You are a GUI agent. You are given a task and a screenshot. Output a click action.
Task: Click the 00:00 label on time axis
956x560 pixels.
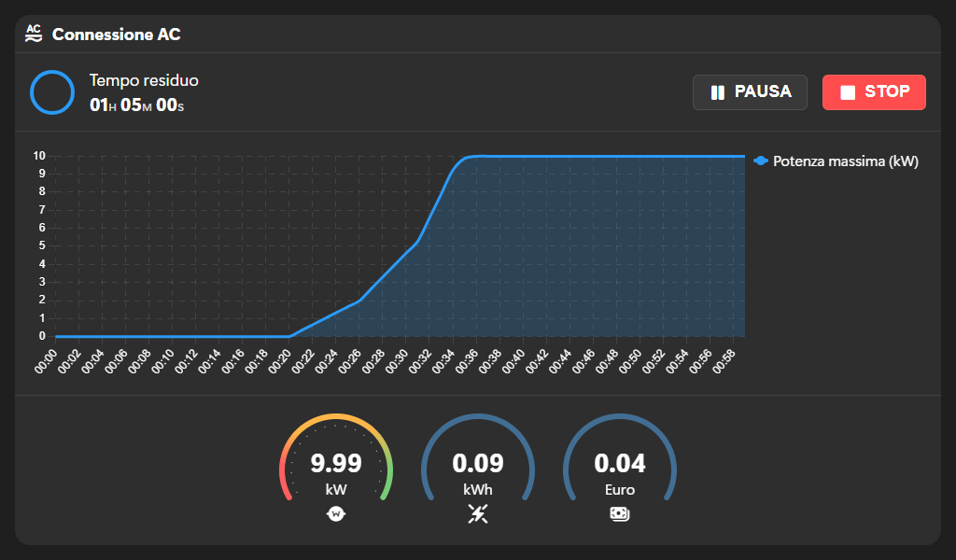click(x=49, y=360)
